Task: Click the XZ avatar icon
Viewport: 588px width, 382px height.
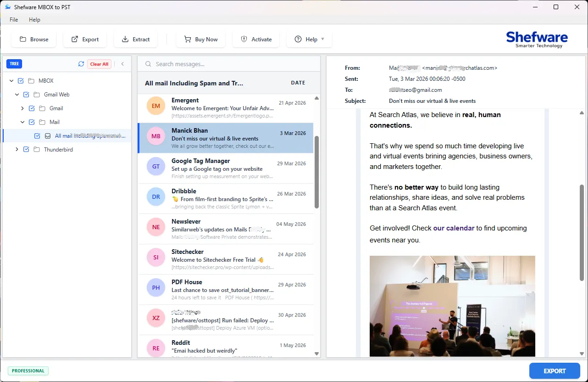Action: (x=156, y=318)
